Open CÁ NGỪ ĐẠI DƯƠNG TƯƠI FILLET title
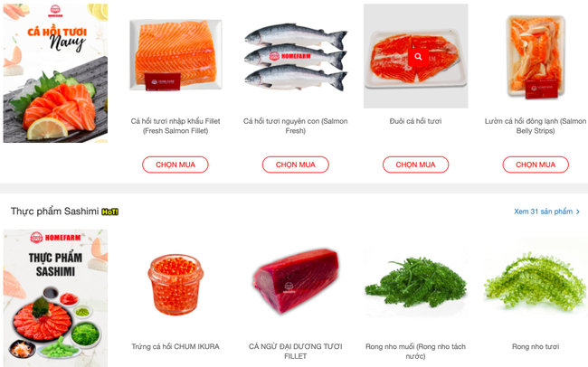588x367 pixels. pos(296,352)
